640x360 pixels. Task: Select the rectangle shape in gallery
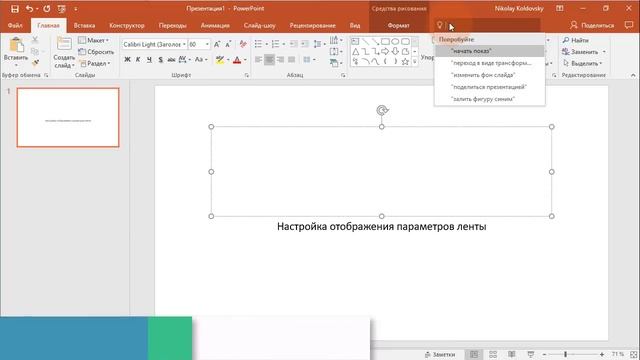click(385, 41)
